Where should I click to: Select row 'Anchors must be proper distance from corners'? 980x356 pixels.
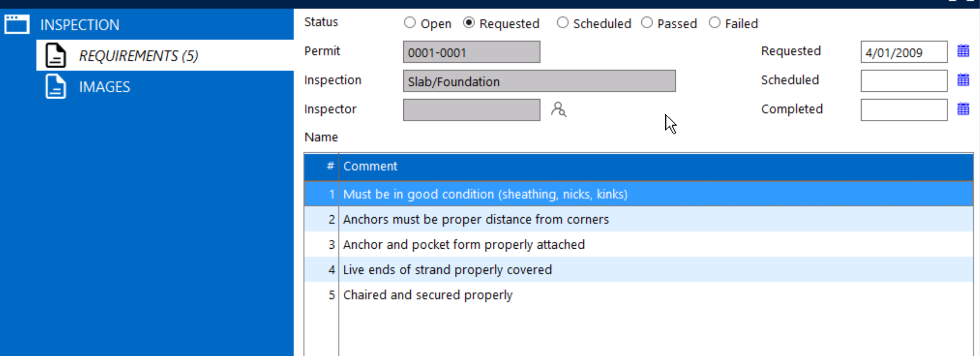pos(476,219)
